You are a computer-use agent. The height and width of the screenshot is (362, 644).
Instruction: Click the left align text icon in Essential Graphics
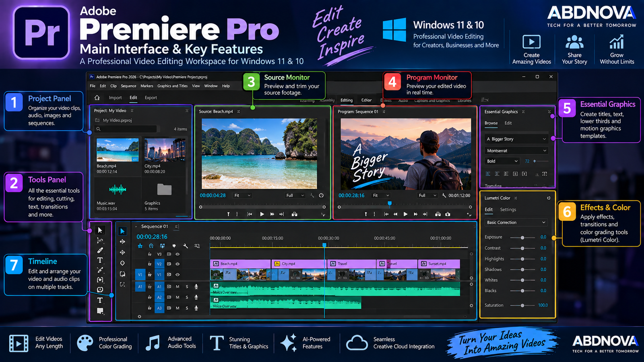488,174
